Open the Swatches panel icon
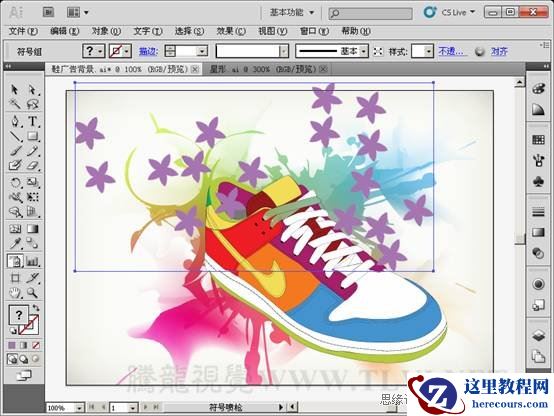The width and height of the screenshot is (554, 416). click(538, 140)
